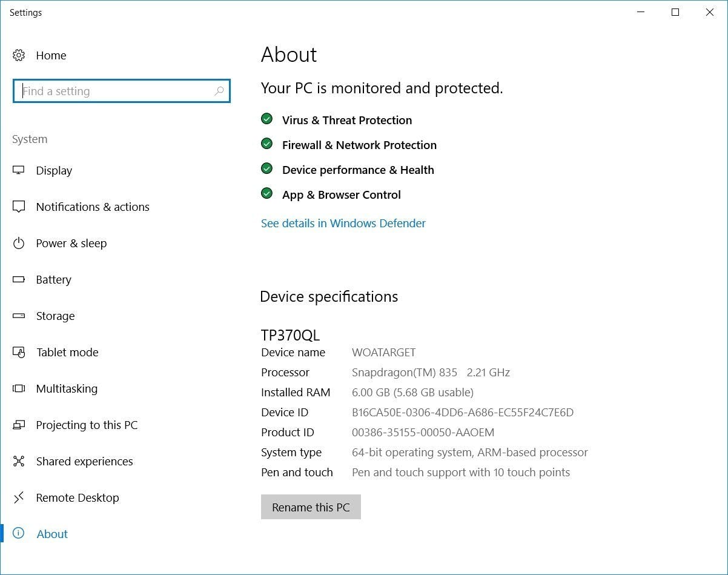This screenshot has height=575, width=728.
Task: Click the Storage drive icon
Action: (x=19, y=316)
